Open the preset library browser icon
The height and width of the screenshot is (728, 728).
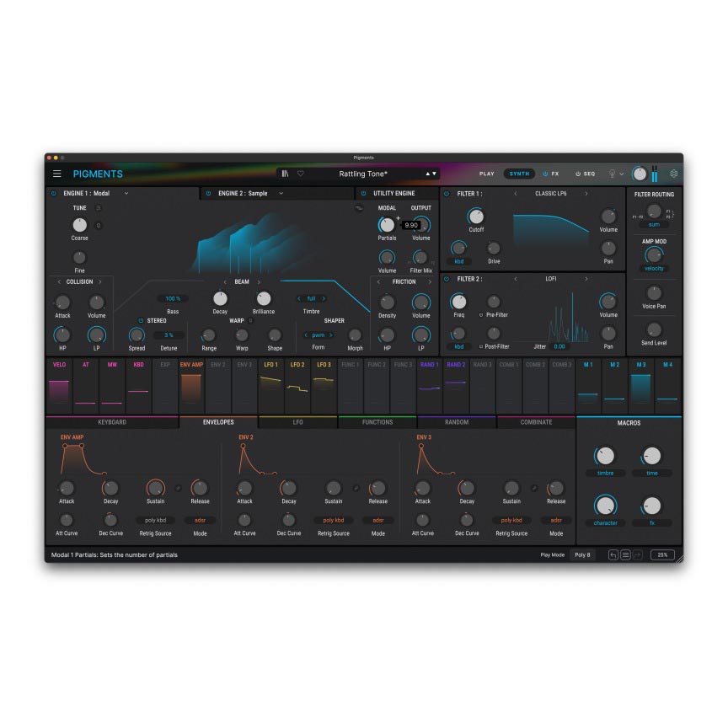(x=285, y=174)
